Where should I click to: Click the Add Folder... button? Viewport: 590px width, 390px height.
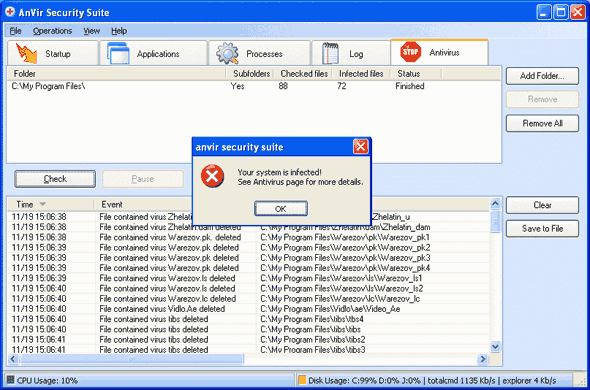pyautogui.click(x=542, y=76)
